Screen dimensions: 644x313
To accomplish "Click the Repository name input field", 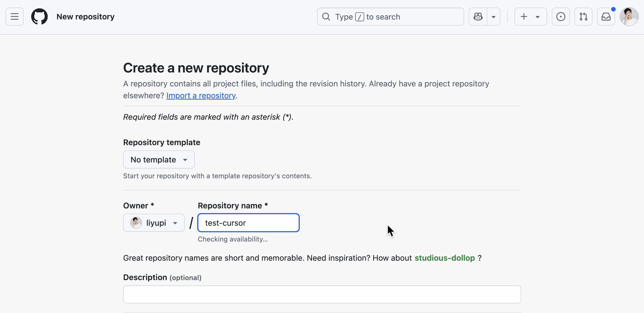I will 248,223.
